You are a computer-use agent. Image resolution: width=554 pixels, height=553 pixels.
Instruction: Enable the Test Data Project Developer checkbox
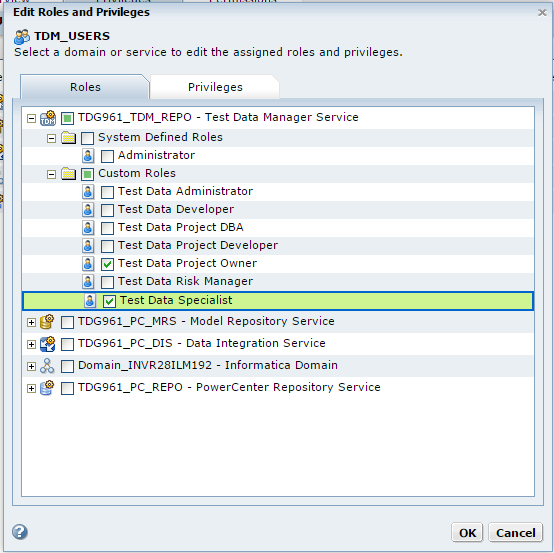point(107,246)
